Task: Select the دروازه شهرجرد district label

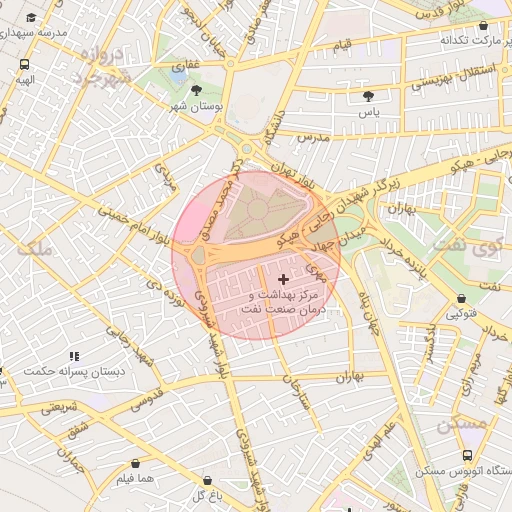Action: (x=102, y=66)
